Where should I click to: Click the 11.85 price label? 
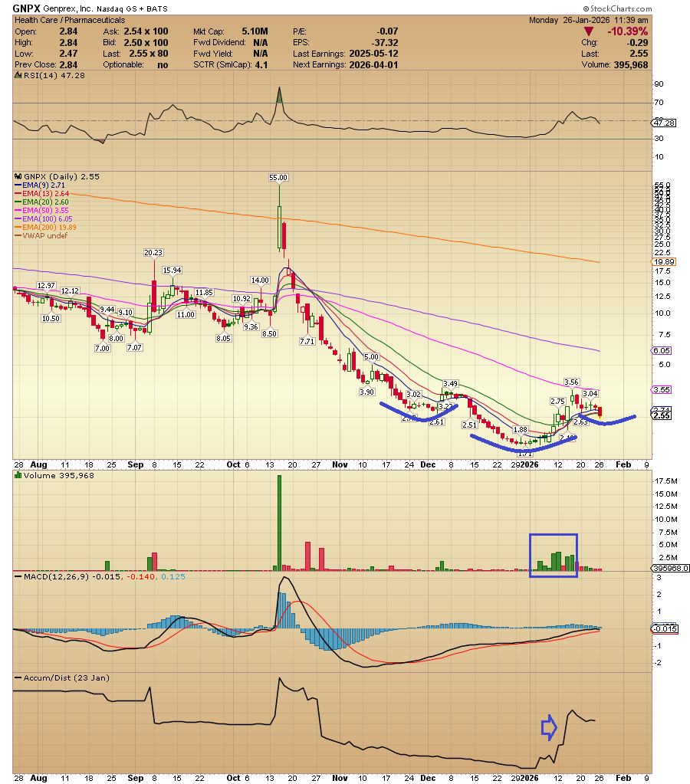coord(204,293)
